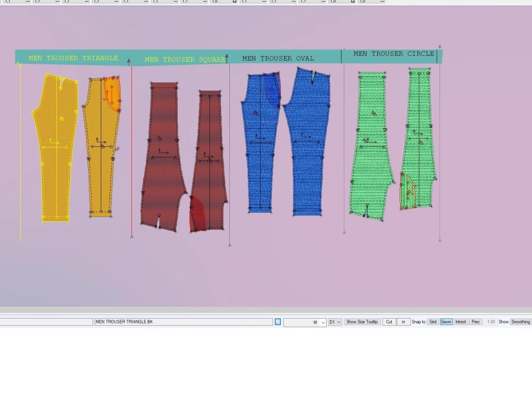
Task: Toggle Grid snapping on
Action: coord(433,322)
